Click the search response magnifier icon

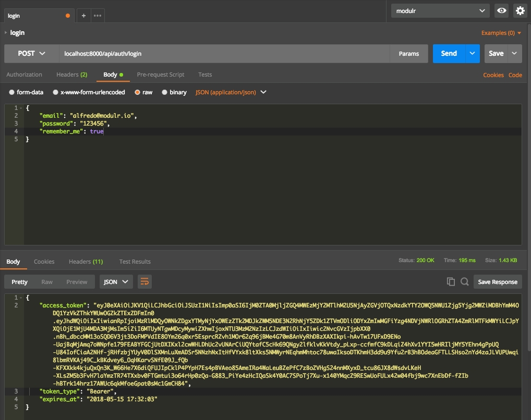coord(464,281)
